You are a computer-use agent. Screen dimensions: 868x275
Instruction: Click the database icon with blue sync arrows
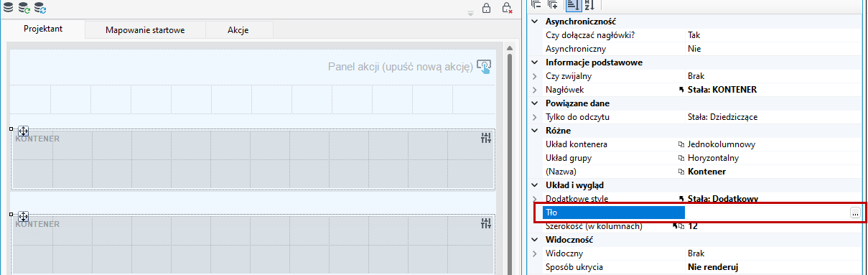point(40,8)
